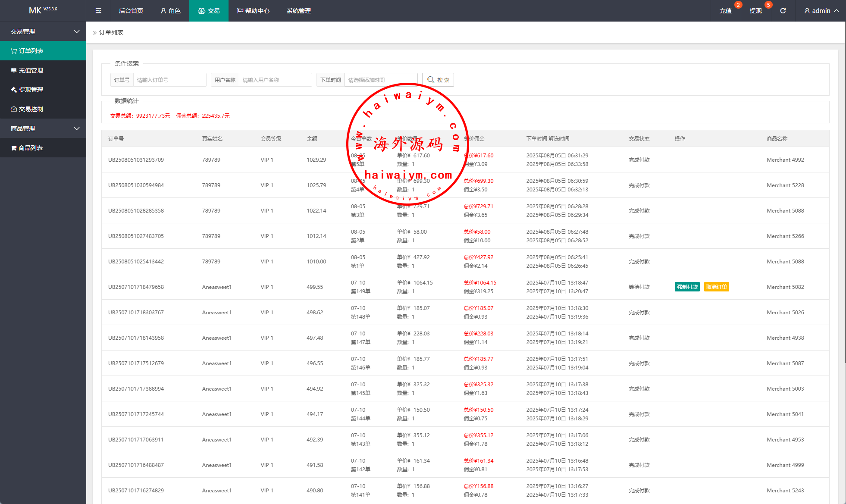This screenshot has width=846, height=504.
Task: Open the admin user dropdown
Action: pyautogui.click(x=821, y=11)
